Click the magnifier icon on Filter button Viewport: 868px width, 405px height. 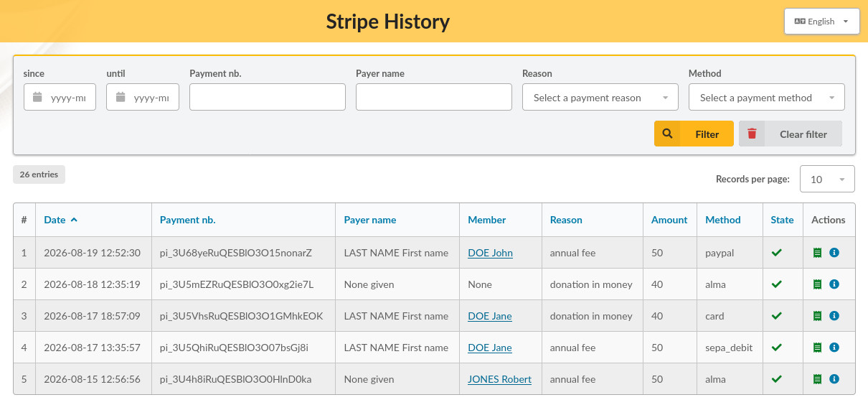coord(667,134)
